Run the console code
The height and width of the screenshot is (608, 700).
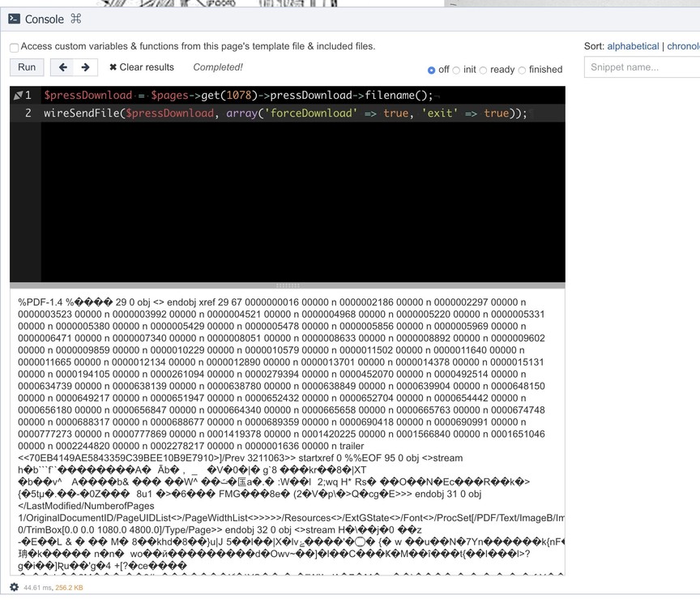27,67
